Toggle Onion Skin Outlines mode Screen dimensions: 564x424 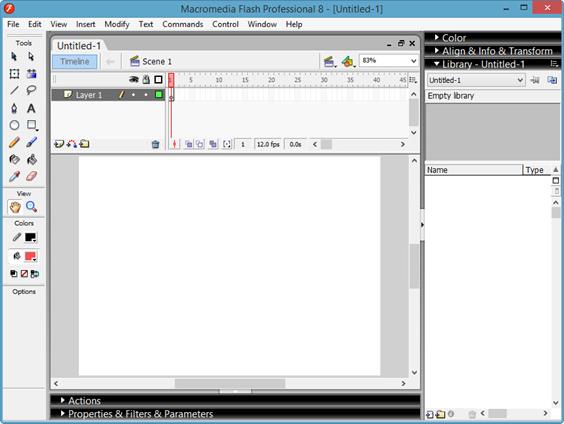tap(200, 144)
